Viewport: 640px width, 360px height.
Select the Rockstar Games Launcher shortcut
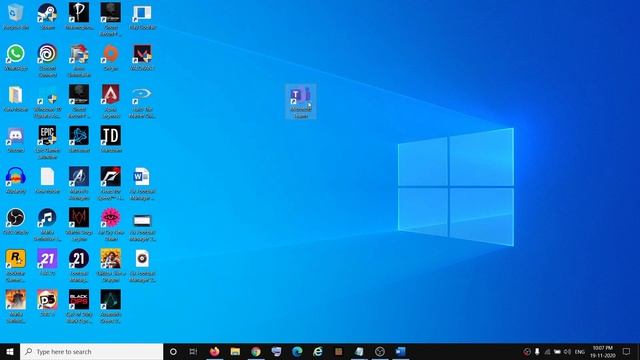(16, 265)
